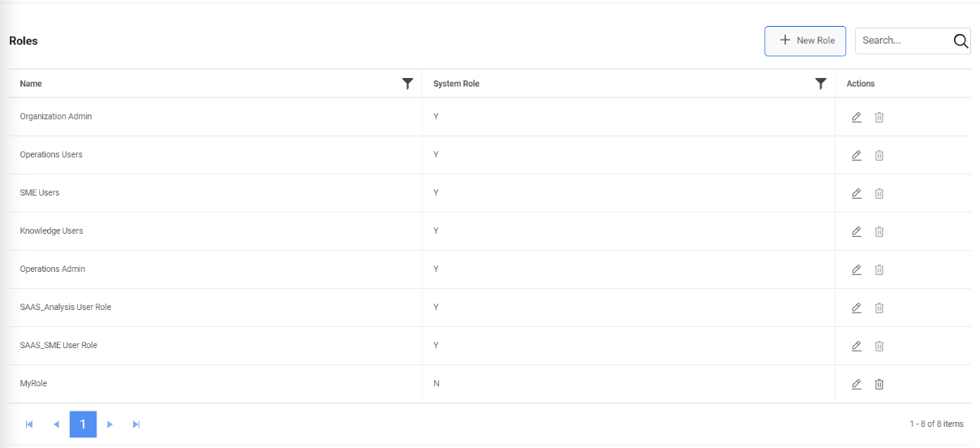Jump to the last page

(136, 424)
